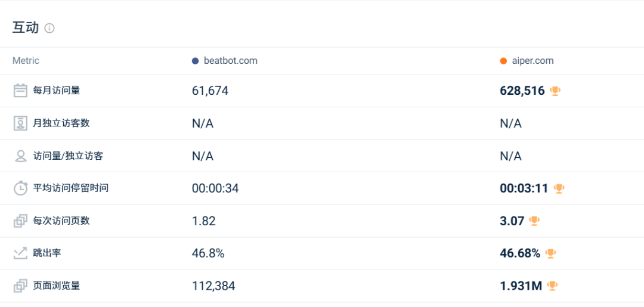Click the bounce rate chart icon
Screen dimensions: 644x307
(21, 253)
